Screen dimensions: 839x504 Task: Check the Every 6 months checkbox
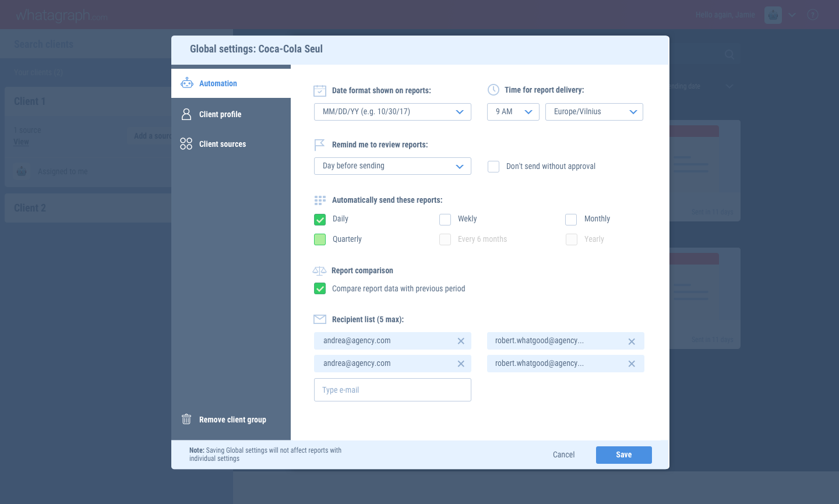pos(445,239)
